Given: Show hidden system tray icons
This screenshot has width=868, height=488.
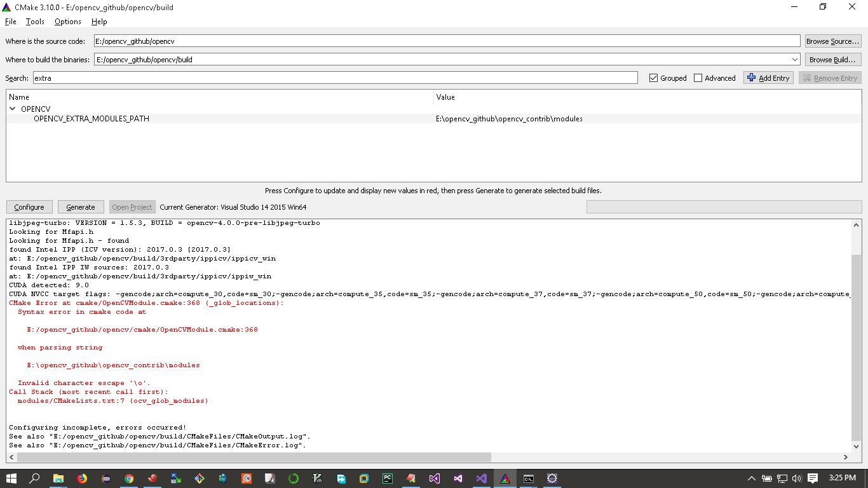Looking at the screenshot, I should (x=752, y=478).
